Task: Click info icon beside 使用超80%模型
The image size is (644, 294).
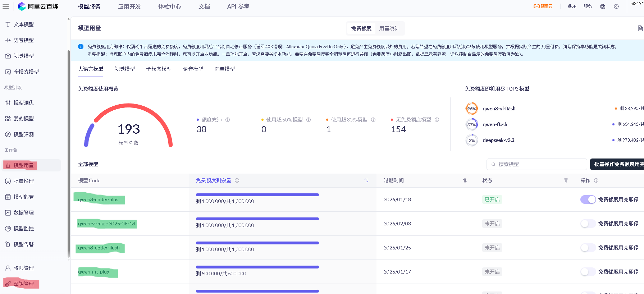Action: [373, 120]
